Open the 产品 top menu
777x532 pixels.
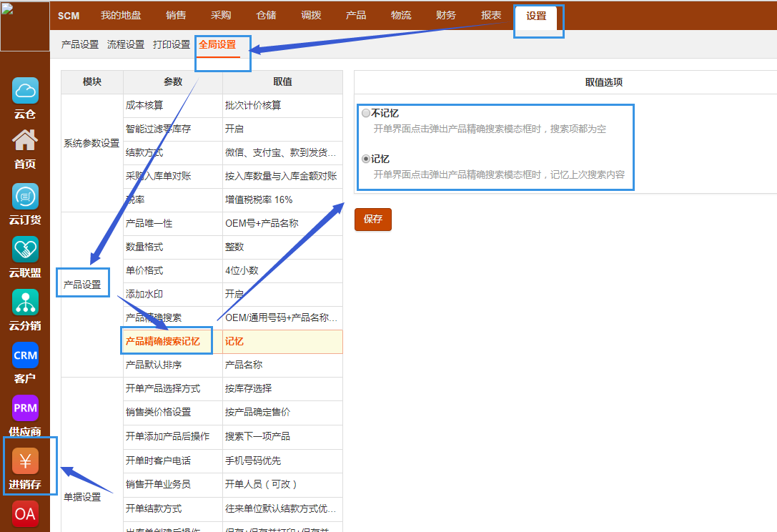(x=356, y=15)
